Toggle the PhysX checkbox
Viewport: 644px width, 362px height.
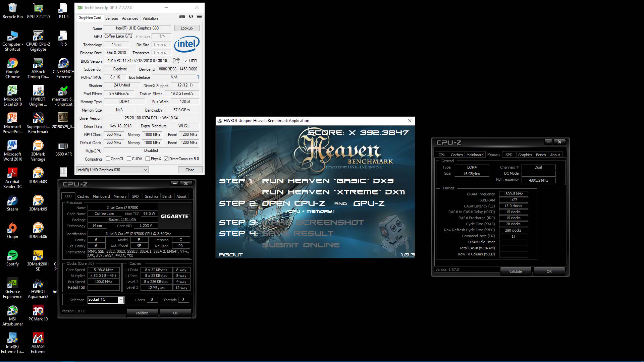click(148, 159)
